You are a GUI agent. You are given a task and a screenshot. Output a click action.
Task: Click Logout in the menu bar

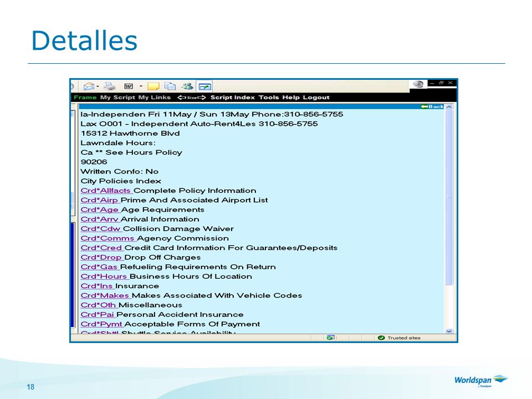316,98
